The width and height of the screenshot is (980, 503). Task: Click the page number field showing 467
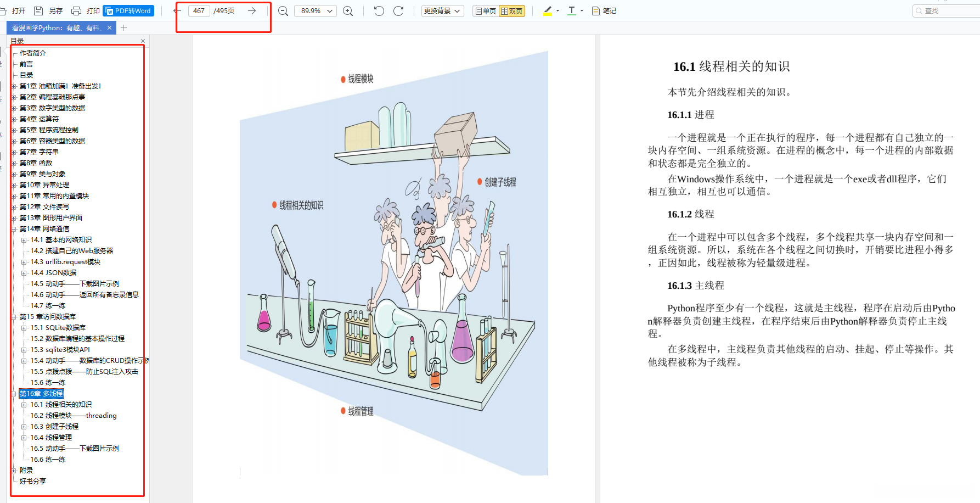pos(199,11)
